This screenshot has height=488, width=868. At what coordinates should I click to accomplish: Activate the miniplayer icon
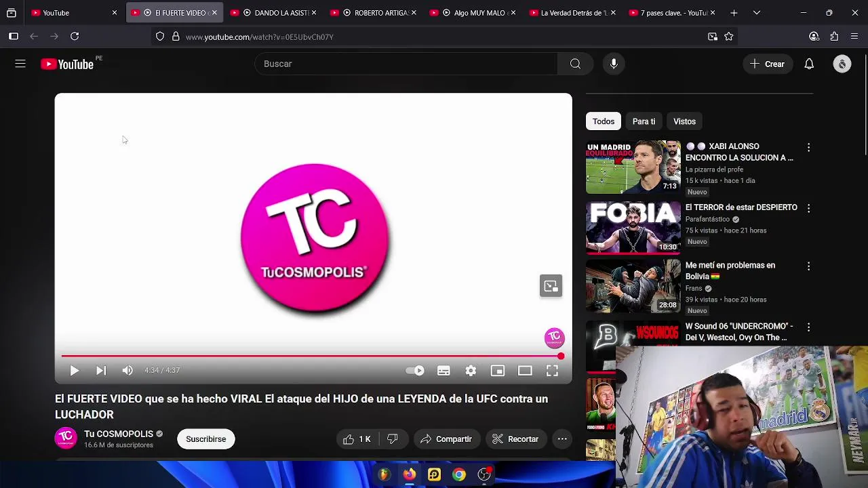[x=498, y=370]
